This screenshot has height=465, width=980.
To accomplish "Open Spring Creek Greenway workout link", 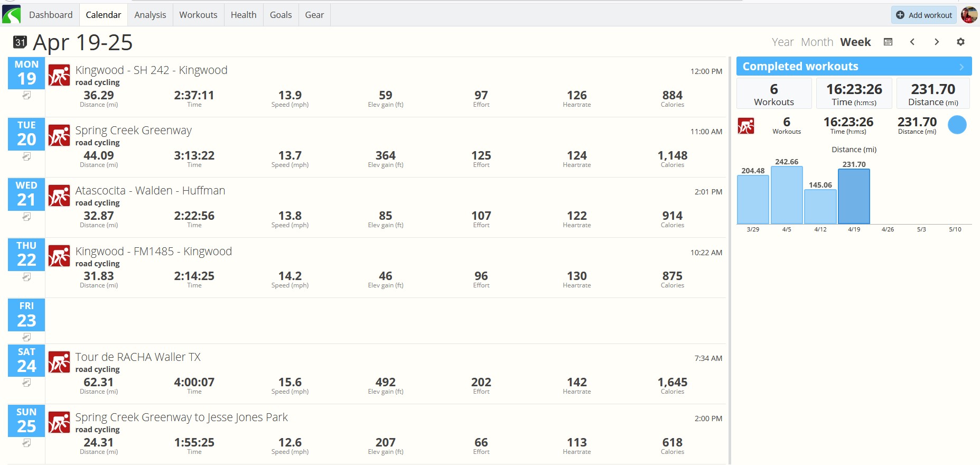I will tap(133, 131).
